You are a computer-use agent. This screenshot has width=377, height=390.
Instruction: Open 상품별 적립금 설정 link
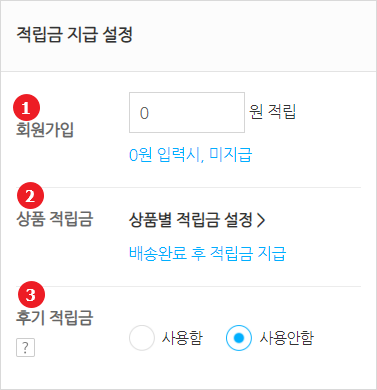[x=197, y=220]
